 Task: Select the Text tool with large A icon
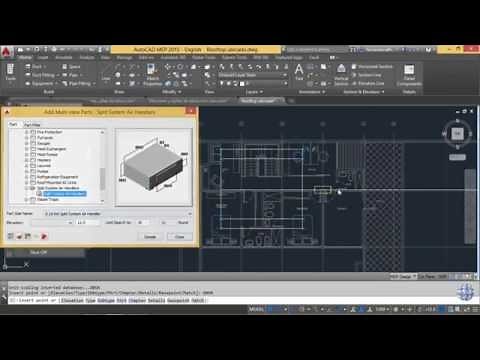coord(299,72)
